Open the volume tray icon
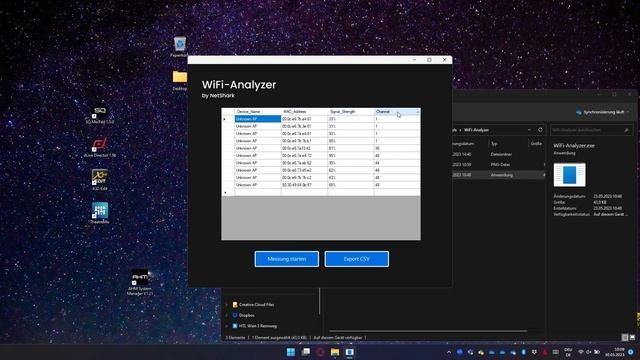The image size is (640, 360). coord(589,352)
